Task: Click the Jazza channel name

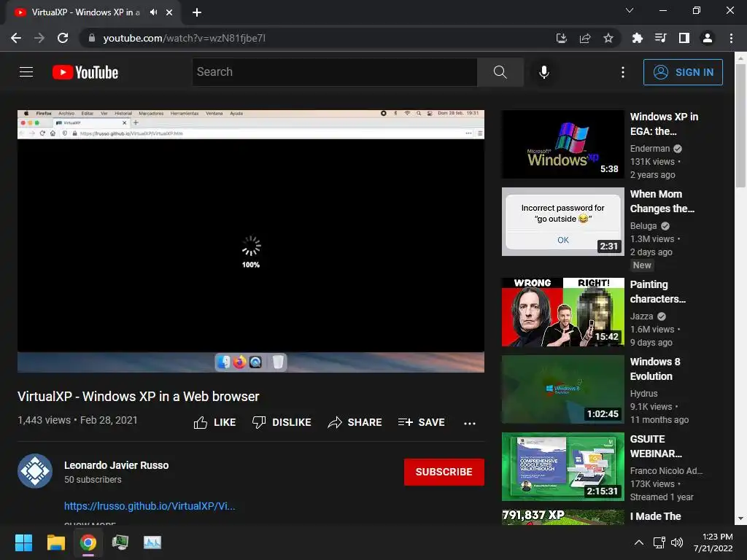Action: pyautogui.click(x=641, y=316)
